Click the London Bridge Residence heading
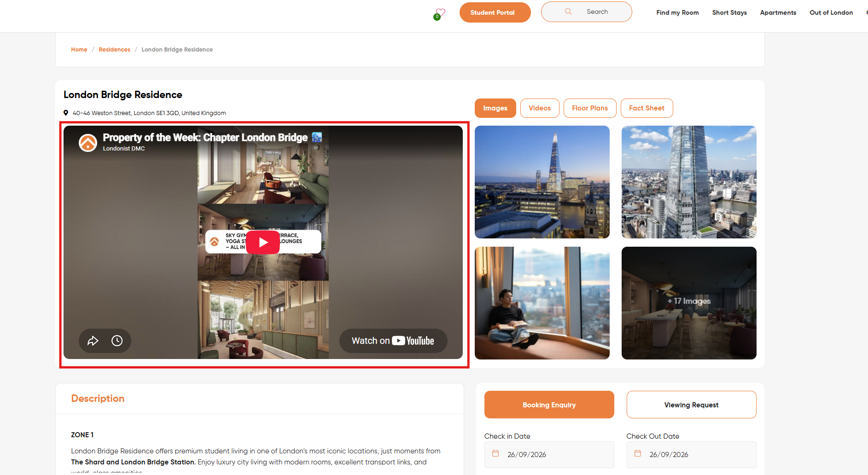Viewport: 868px width, 475px height. point(123,95)
